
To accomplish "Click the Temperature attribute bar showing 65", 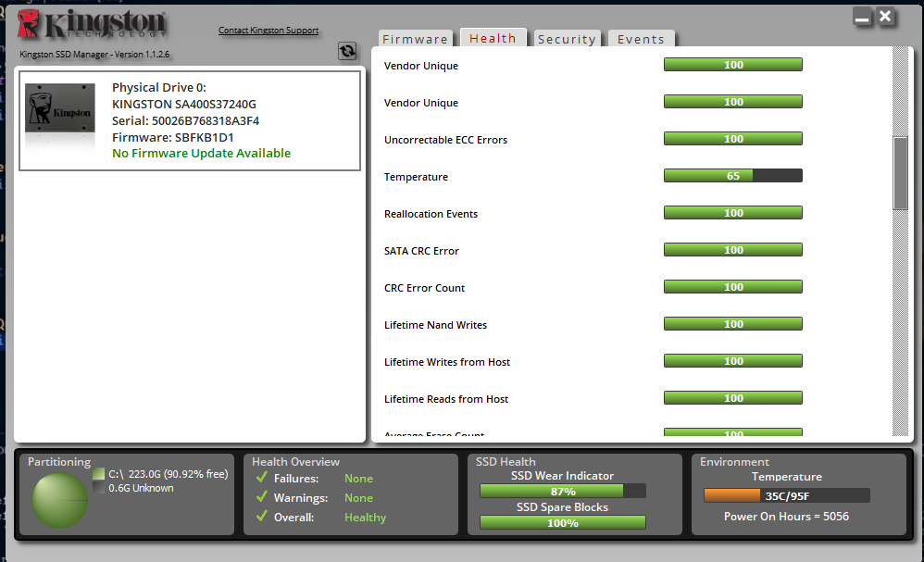I will pyautogui.click(x=733, y=176).
